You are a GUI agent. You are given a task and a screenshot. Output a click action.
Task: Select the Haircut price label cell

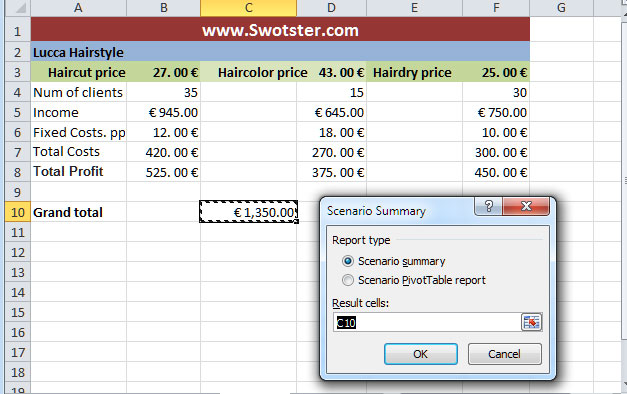pos(79,72)
